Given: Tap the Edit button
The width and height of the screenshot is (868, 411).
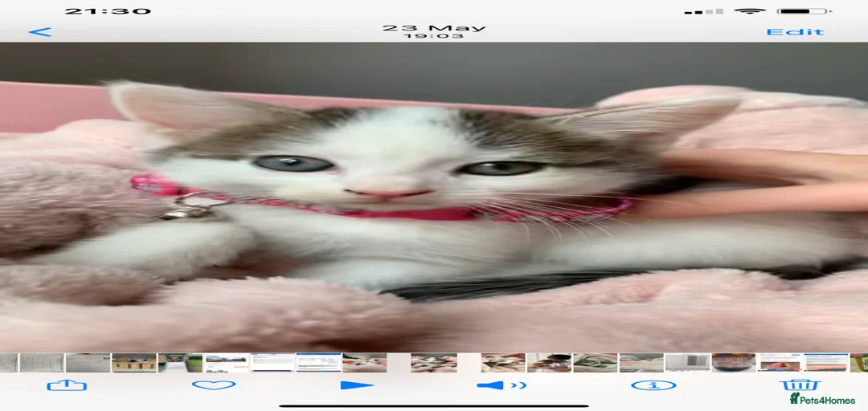Looking at the screenshot, I should coord(795,32).
